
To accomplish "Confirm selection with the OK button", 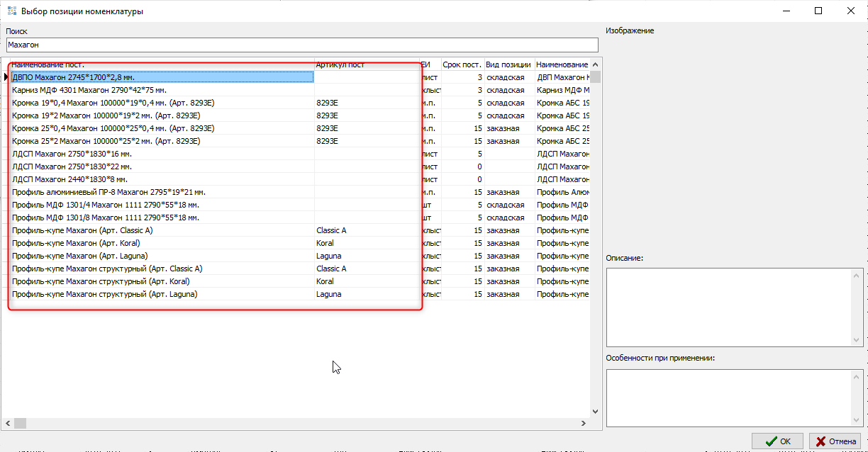I will (777, 441).
